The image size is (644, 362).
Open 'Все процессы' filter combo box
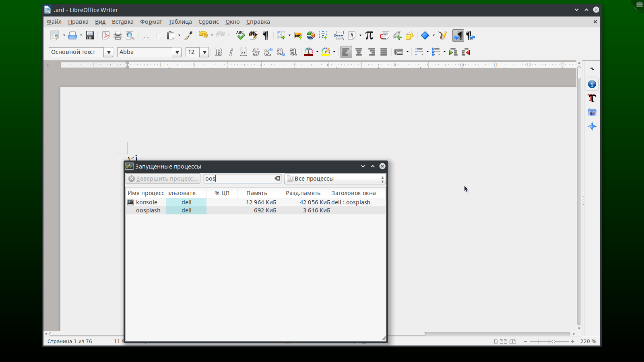pos(335,179)
